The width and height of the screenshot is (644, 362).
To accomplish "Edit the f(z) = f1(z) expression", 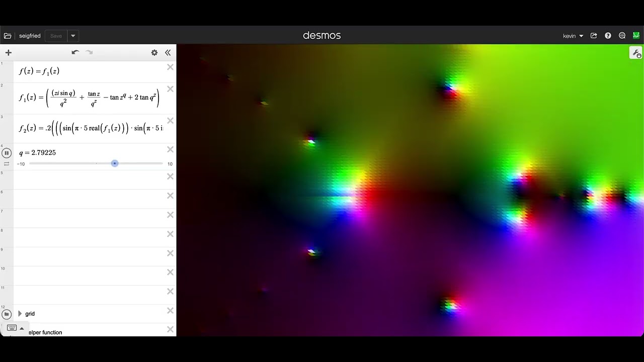I will (39, 71).
